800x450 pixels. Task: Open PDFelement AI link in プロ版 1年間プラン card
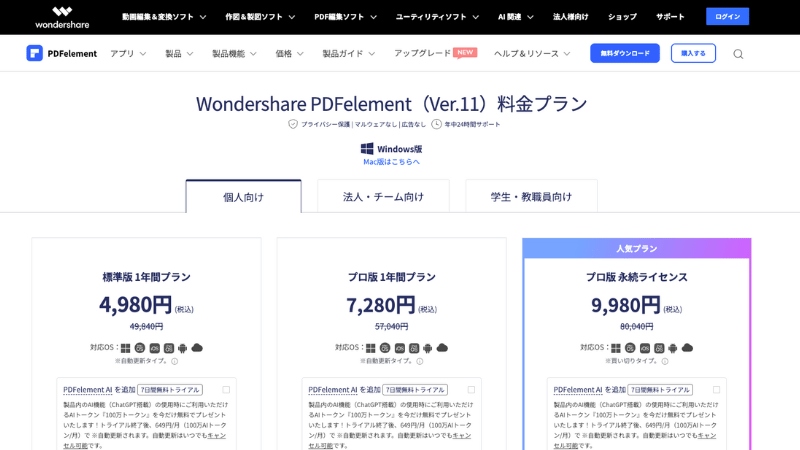pyautogui.click(x=333, y=390)
